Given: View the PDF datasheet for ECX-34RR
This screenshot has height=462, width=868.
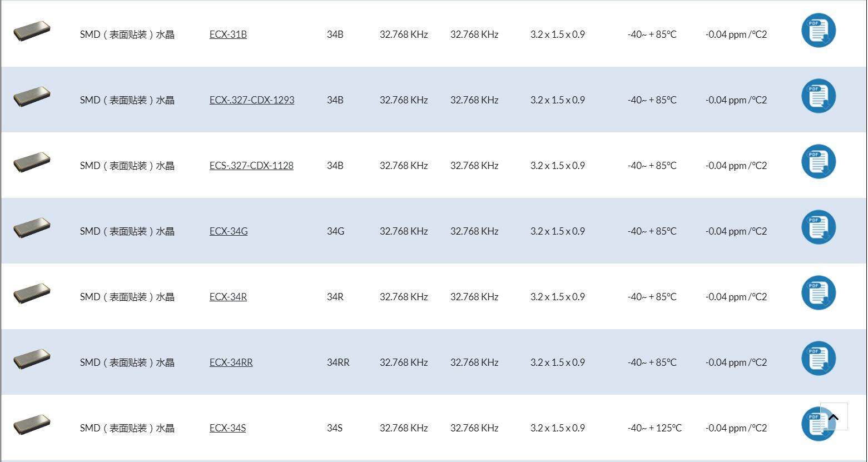Looking at the screenshot, I should click(x=819, y=358).
